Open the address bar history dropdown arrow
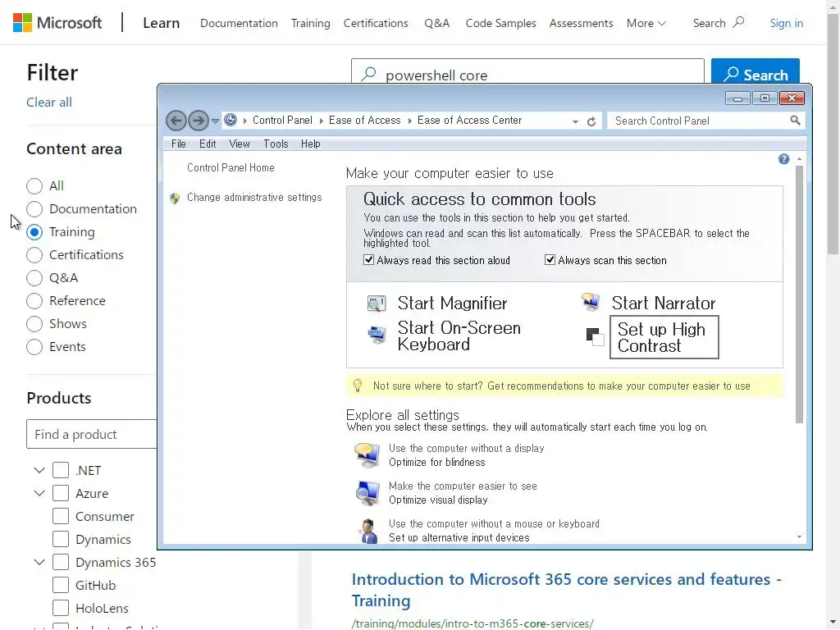Screen dimensions: 840x630 [575, 121]
